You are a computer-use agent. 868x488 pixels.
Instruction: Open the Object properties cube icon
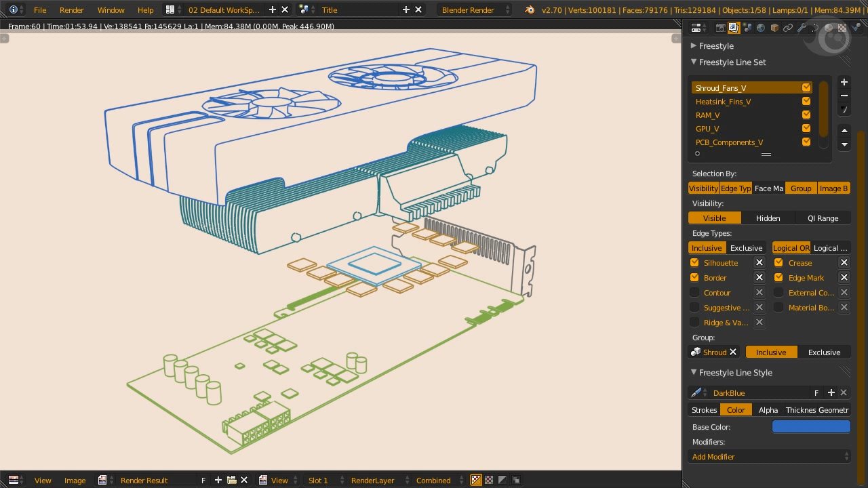774,28
